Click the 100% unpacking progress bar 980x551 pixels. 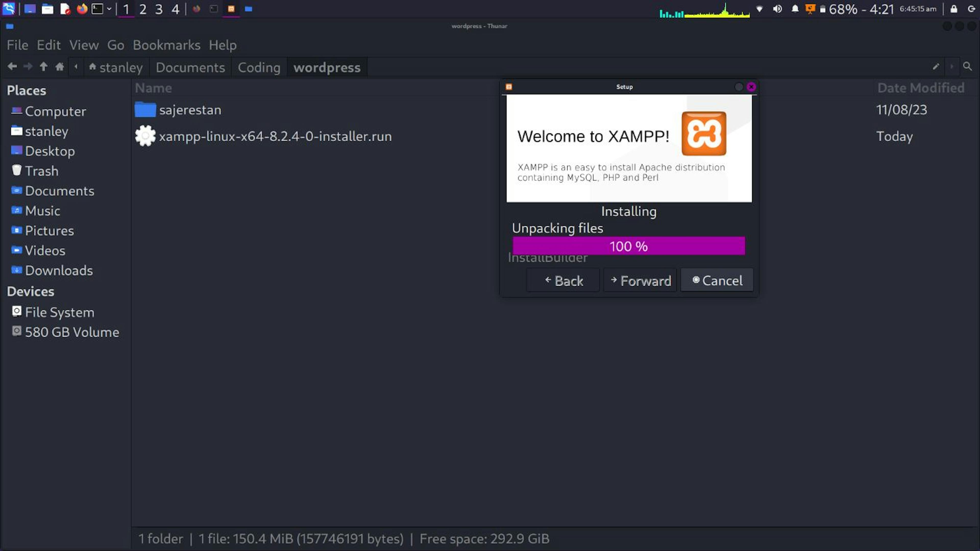point(629,246)
